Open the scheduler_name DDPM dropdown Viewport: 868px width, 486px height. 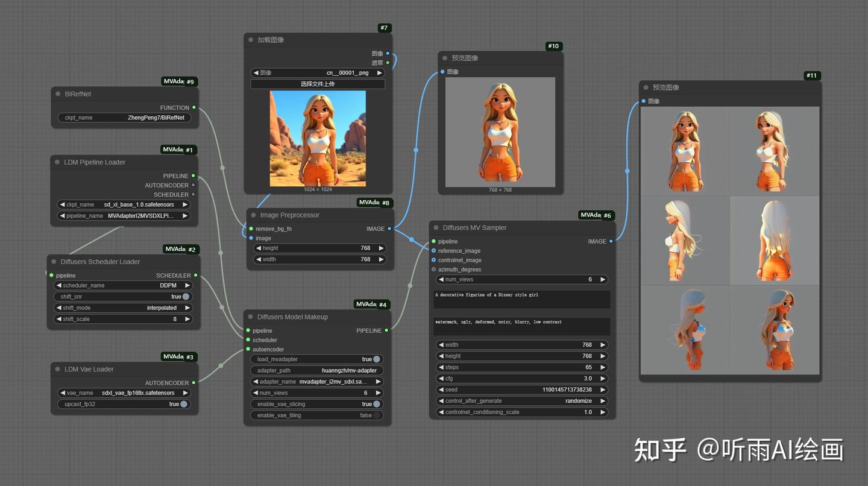123,285
